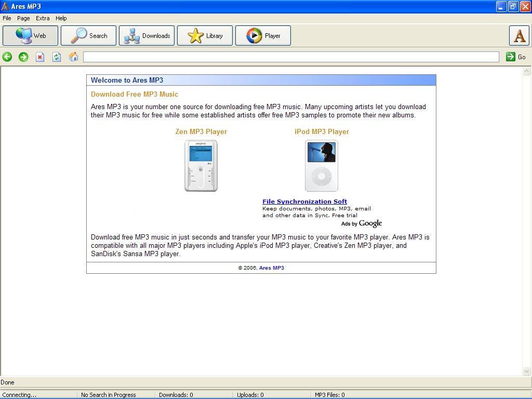The width and height of the screenshot is (532, 399).
Task: Open the Search section
Action: coord(88,36)
